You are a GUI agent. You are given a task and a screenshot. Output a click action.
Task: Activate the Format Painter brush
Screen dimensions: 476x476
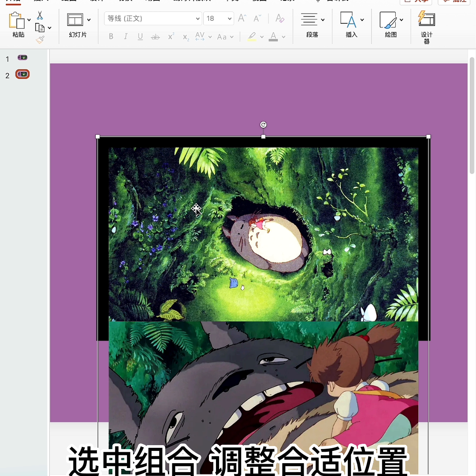(40, 40)
